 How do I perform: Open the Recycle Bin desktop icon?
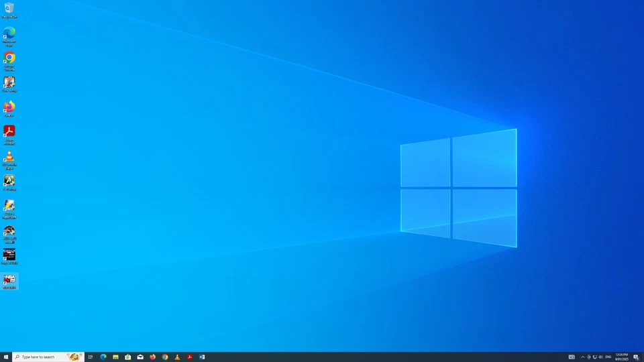pos(9,9)
